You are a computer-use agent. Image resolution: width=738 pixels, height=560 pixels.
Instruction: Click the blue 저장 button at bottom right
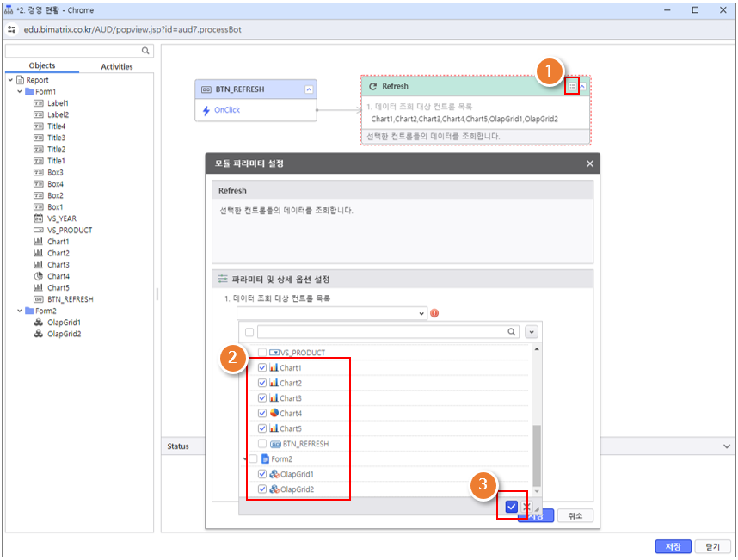coord(673,546)
